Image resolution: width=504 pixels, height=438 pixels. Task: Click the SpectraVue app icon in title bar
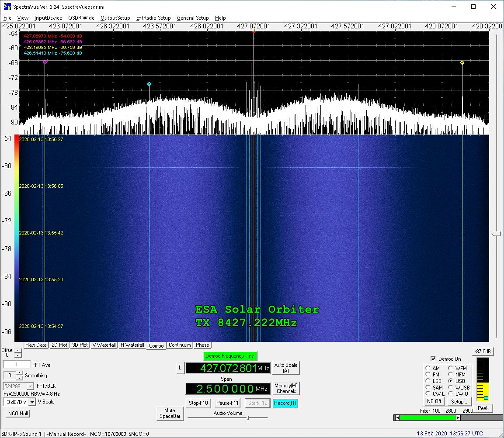click(7, 7)
